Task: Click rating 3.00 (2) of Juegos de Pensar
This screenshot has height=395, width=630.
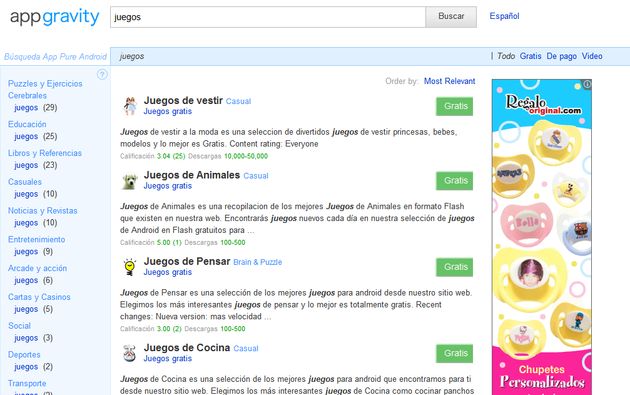Action: [x=169, y=329]
